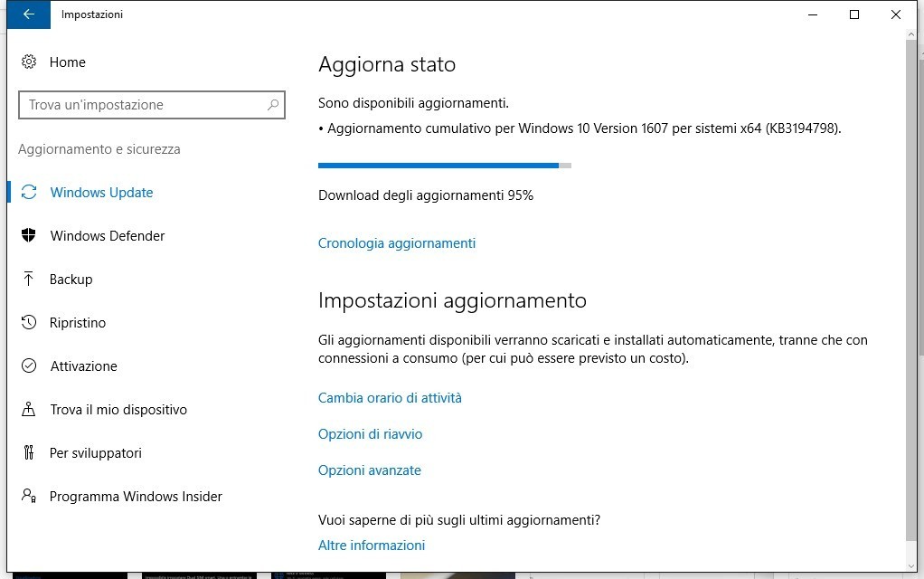The height and width of the screenshot is (579, 924).
Task: Click the Backup upload arrow icon
Action: tap(29, 280)
